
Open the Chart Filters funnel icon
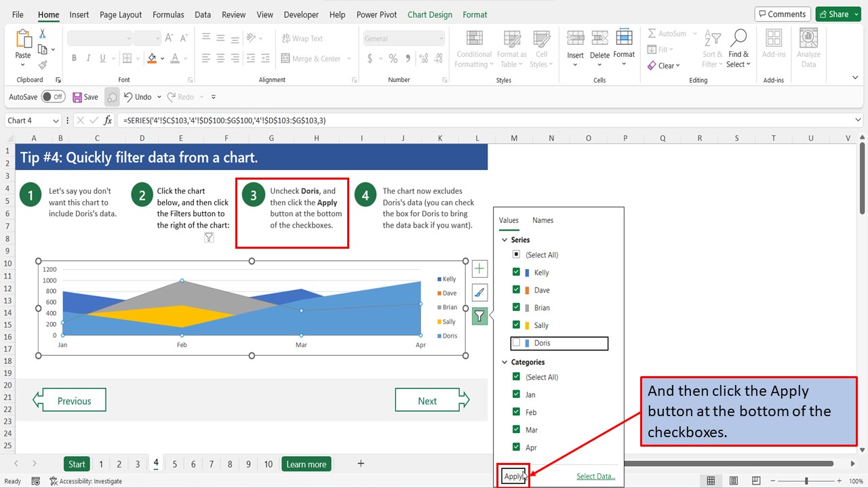point(479,316)
